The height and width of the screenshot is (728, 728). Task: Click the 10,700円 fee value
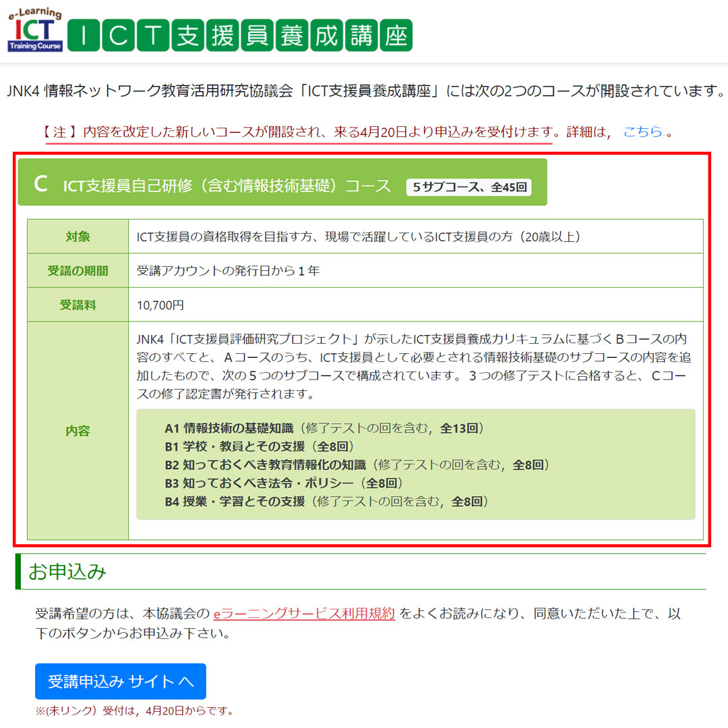(x=160, y=305)
